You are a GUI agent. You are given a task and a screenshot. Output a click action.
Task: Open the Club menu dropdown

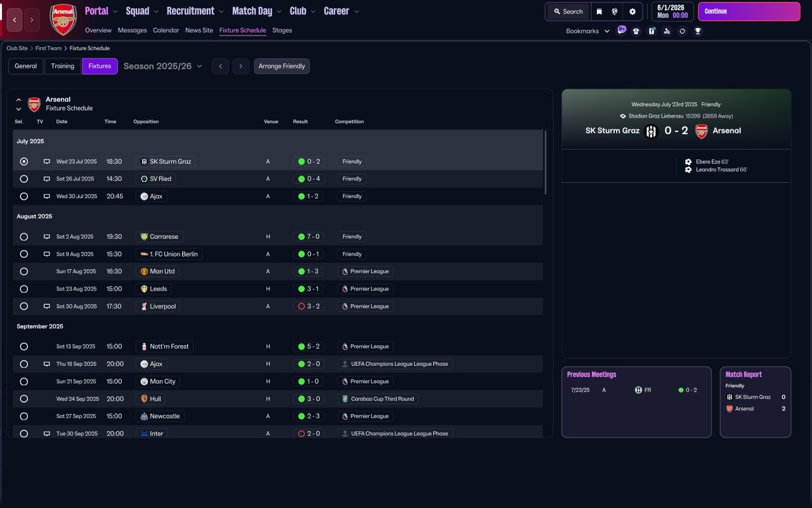coord(303,11)
